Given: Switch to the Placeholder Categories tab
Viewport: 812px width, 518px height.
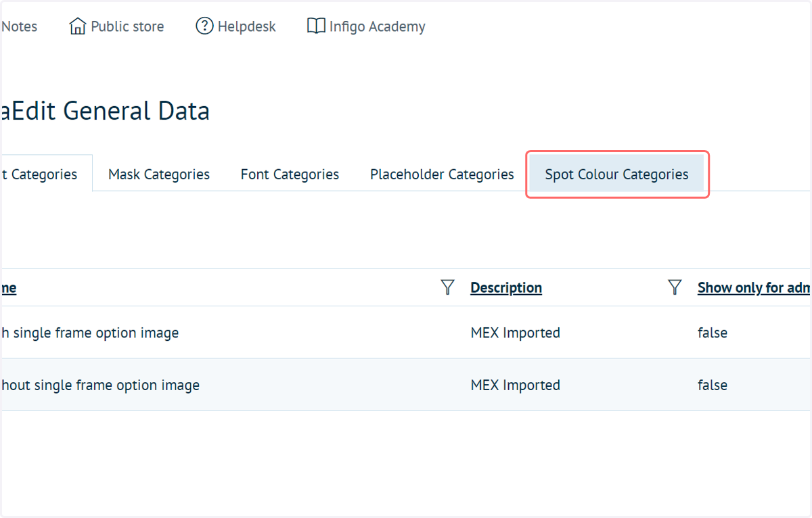Looking at the screenshot, I should (442, 174).
